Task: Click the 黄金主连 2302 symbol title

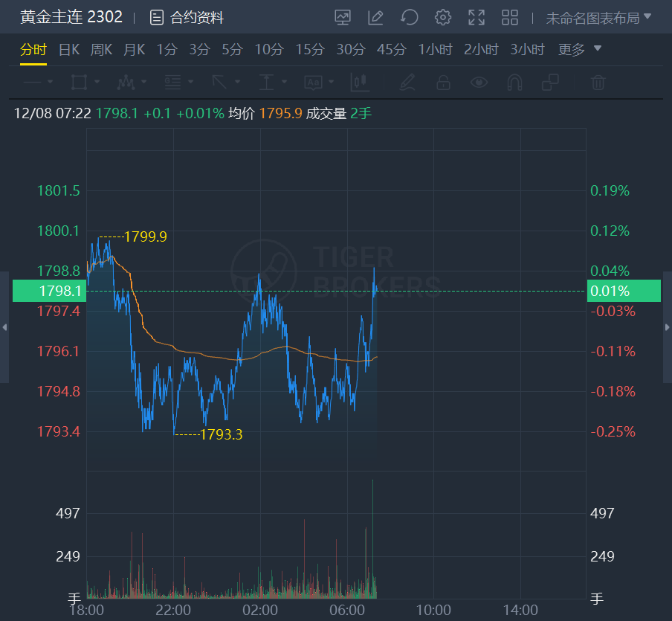Action: click(x=71, y=17)
